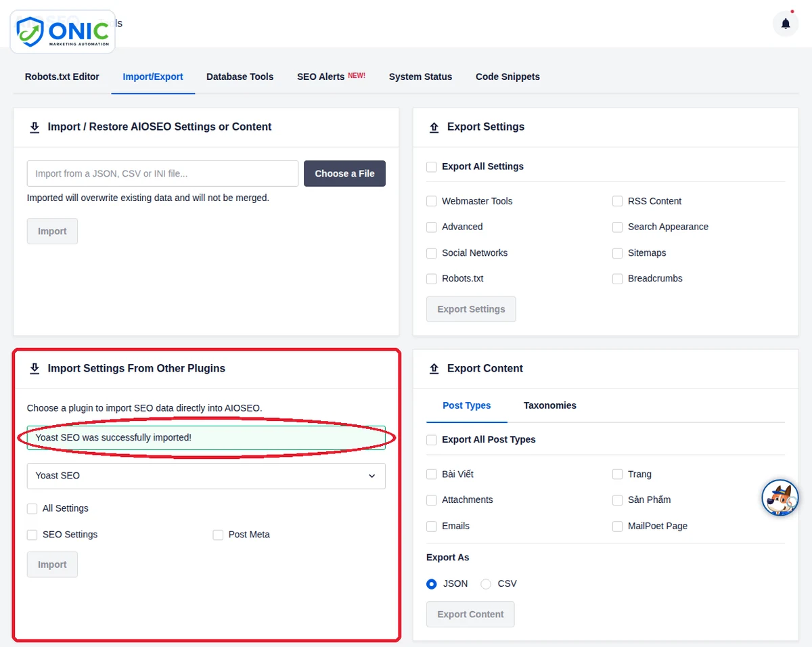Open the dog mascot help widget
This screenshot has width=812, height=647.
pyautogui.click(x=780, y=497)
